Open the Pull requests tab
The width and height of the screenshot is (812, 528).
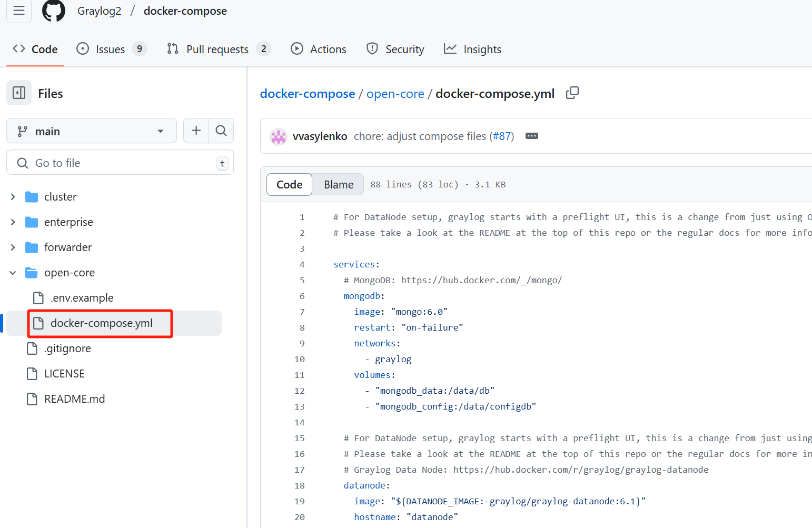pyautogui.click(x=219, y=49)
